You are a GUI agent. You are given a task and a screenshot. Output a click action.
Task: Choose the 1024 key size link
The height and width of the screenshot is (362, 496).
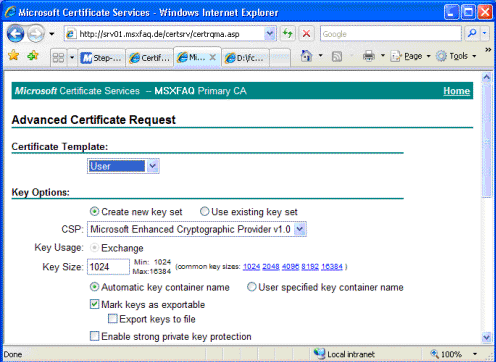[251, 267]
